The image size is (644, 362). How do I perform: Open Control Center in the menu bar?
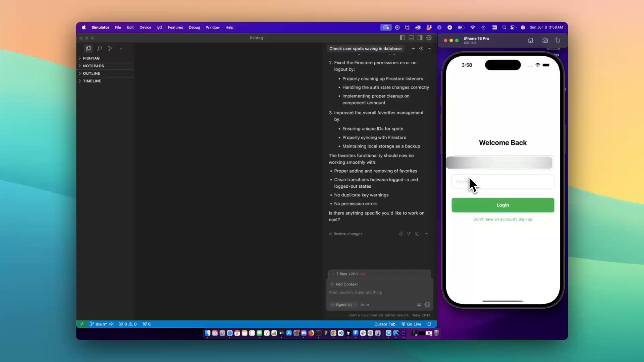pos(513,27)
